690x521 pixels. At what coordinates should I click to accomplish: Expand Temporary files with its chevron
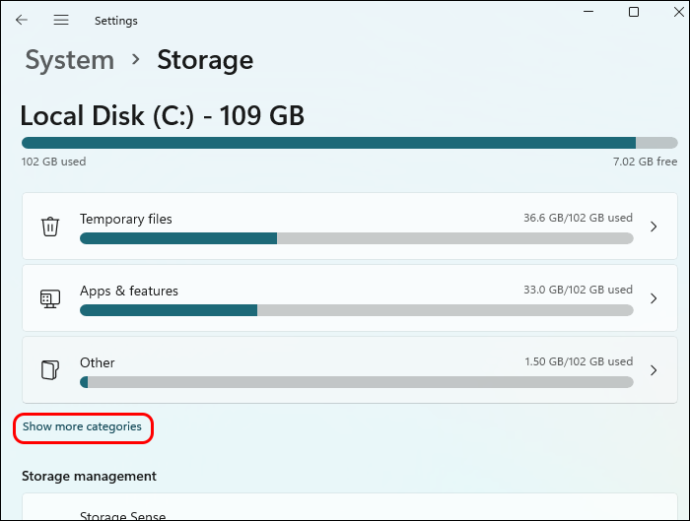653,227
